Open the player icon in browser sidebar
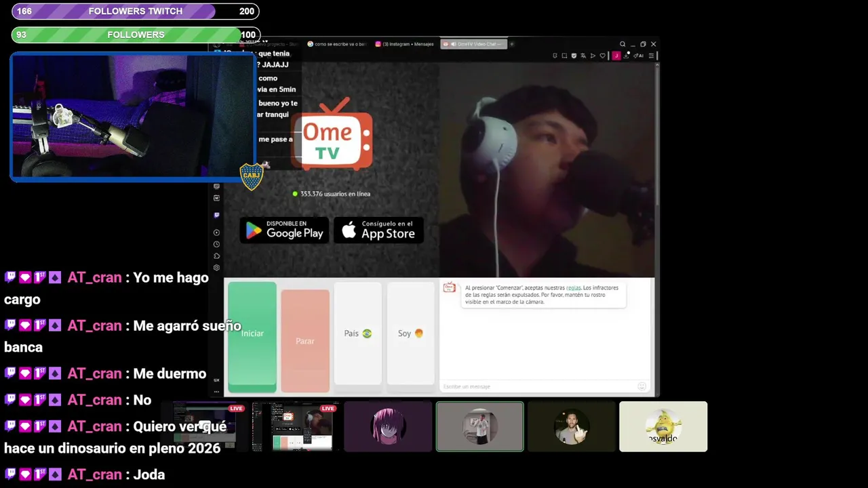The height and width of the screenshot is (488, 868). 216,232
